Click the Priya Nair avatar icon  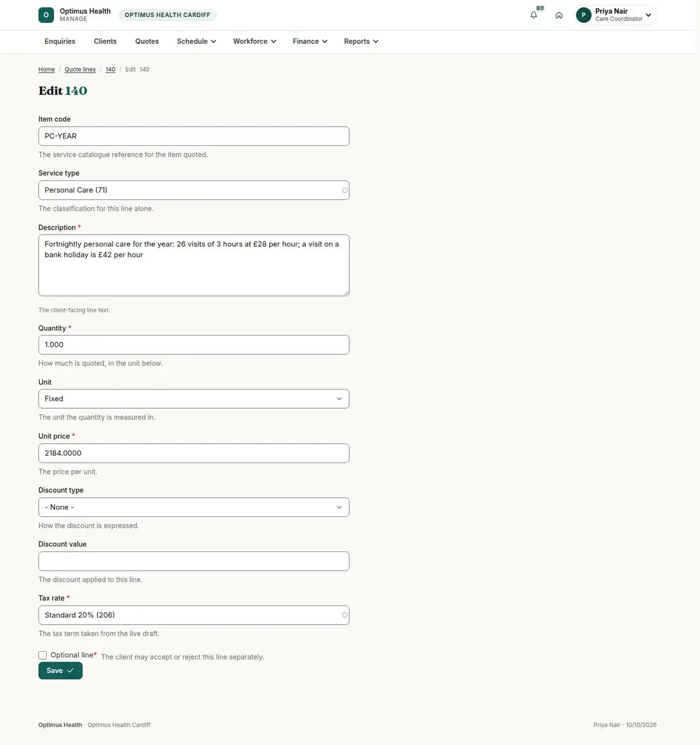(583, 15)
